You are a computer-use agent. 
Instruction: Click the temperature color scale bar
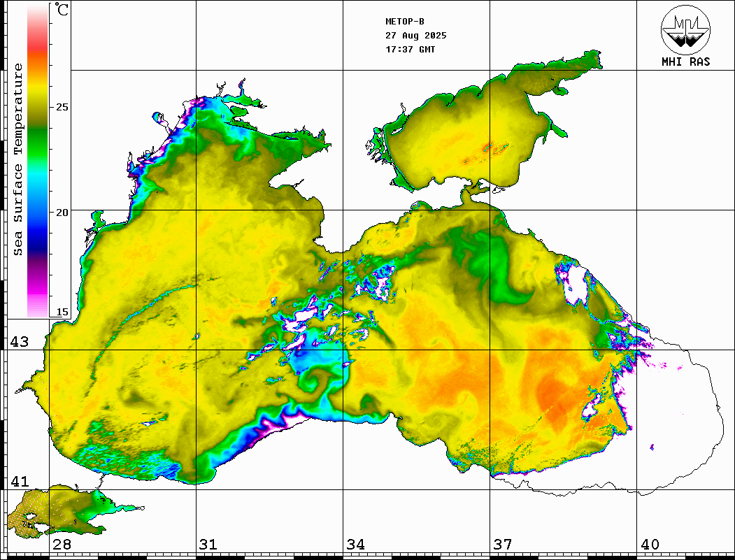(x=38, y=161)
